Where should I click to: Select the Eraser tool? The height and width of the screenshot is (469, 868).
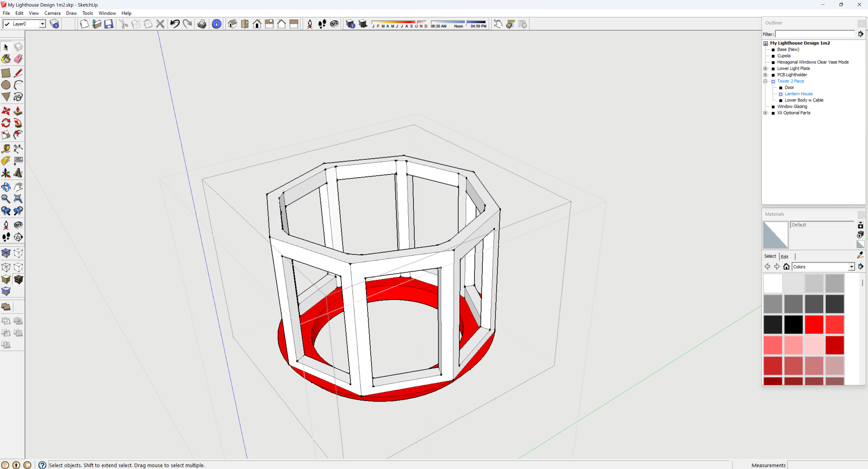coord(18,59)
